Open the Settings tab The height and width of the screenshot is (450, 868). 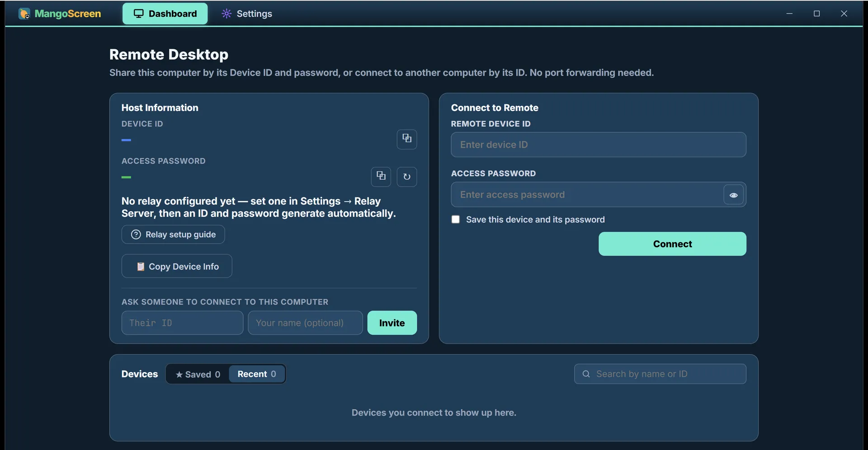[x=247, y=14]
